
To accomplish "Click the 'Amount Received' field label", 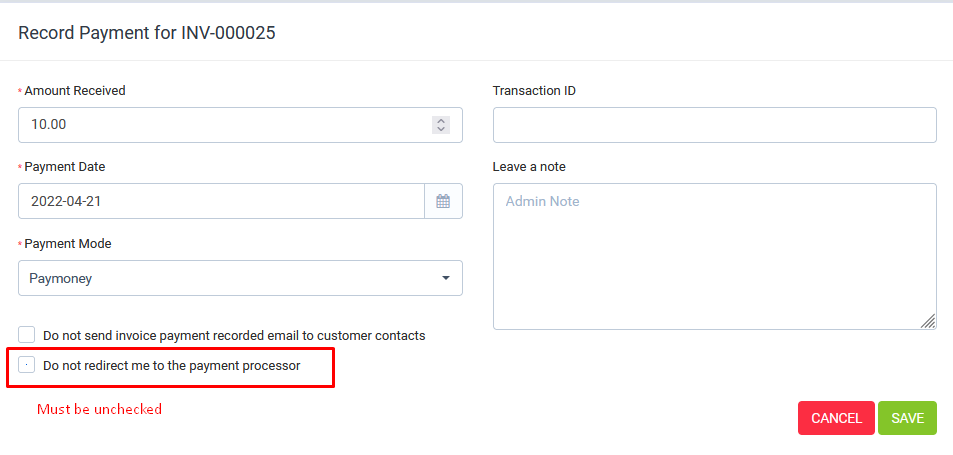I will click(75, 91).
